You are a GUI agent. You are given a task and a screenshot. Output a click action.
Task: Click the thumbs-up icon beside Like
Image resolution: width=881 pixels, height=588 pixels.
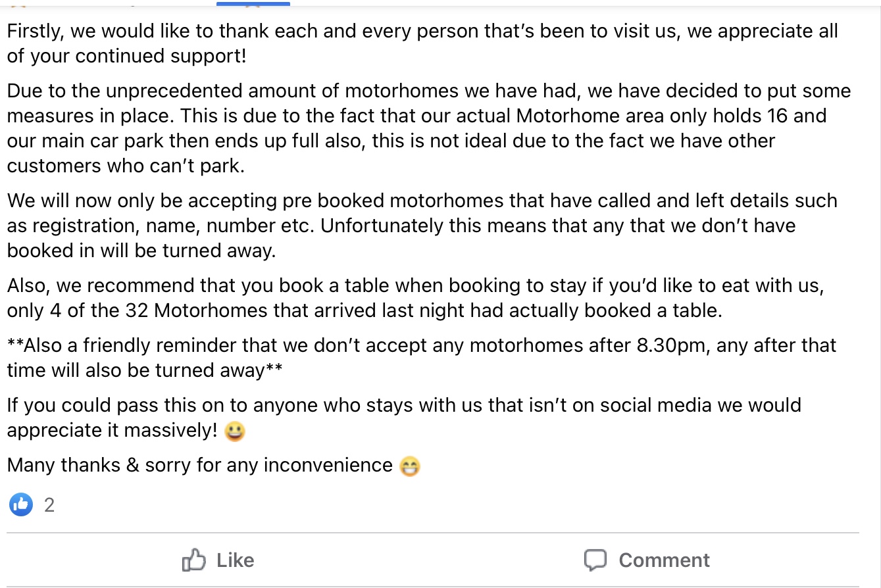pos(194,560)
